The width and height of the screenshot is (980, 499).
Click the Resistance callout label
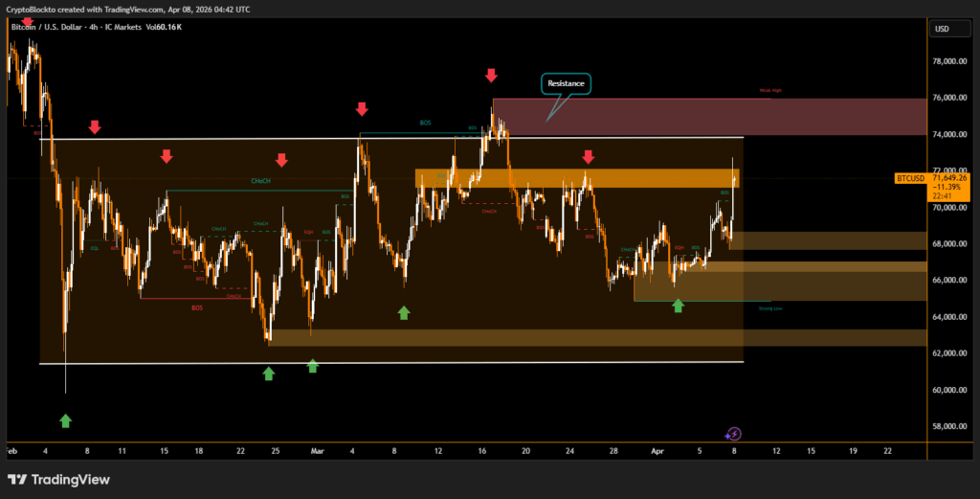565,84
